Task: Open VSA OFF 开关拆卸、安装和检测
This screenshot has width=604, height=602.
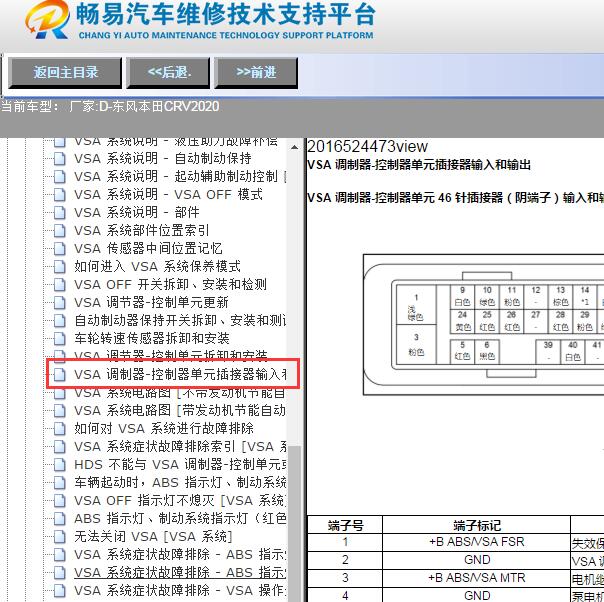Action: click(170, 284)
